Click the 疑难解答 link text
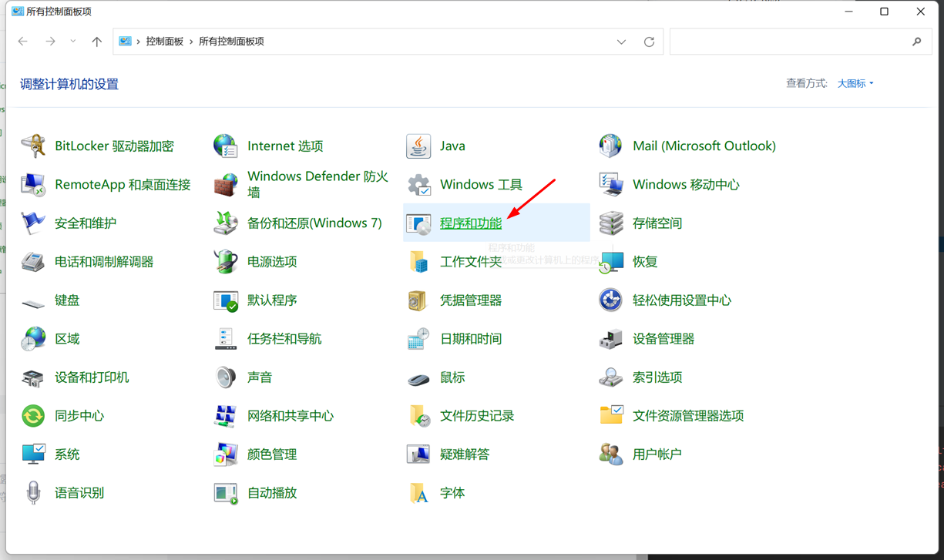Image resolution: width=944 pixels, height=560 pixels. click(465, 454)
